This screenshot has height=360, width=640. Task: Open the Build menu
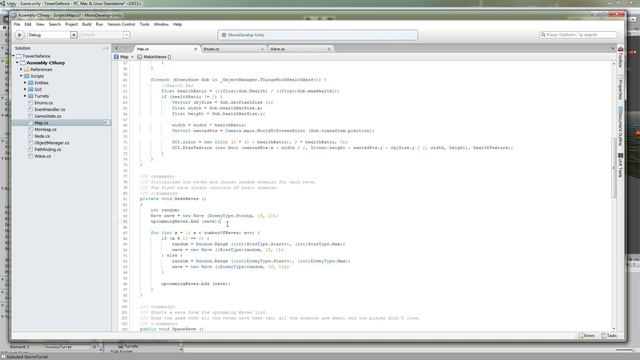87,24
